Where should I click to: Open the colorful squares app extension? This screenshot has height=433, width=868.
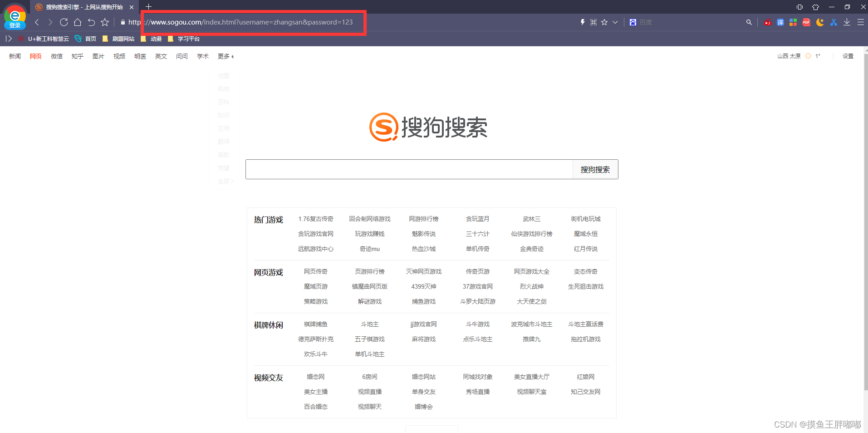793,22
